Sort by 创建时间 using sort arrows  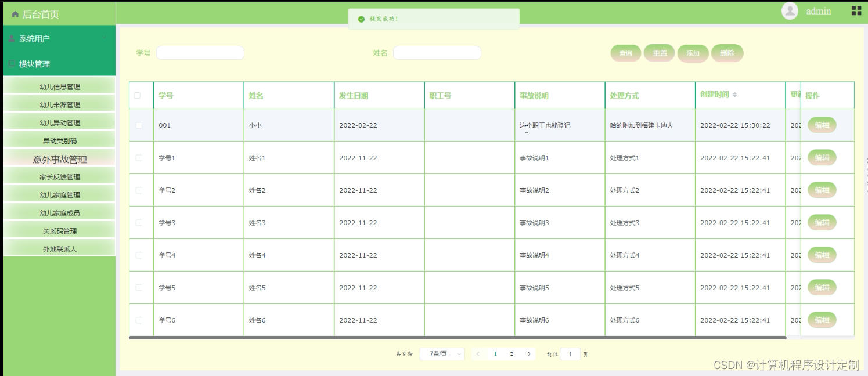coord(734,95)
